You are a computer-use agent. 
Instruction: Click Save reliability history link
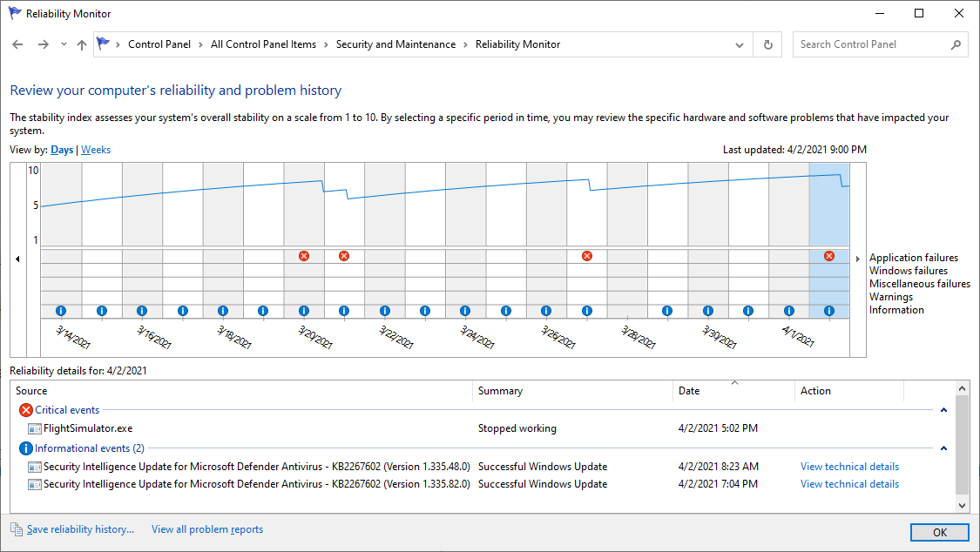pyautogui.click(x=81, y=529)
